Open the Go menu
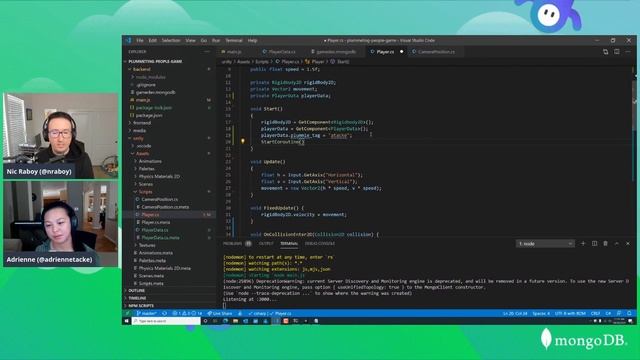 pos(204,40)
